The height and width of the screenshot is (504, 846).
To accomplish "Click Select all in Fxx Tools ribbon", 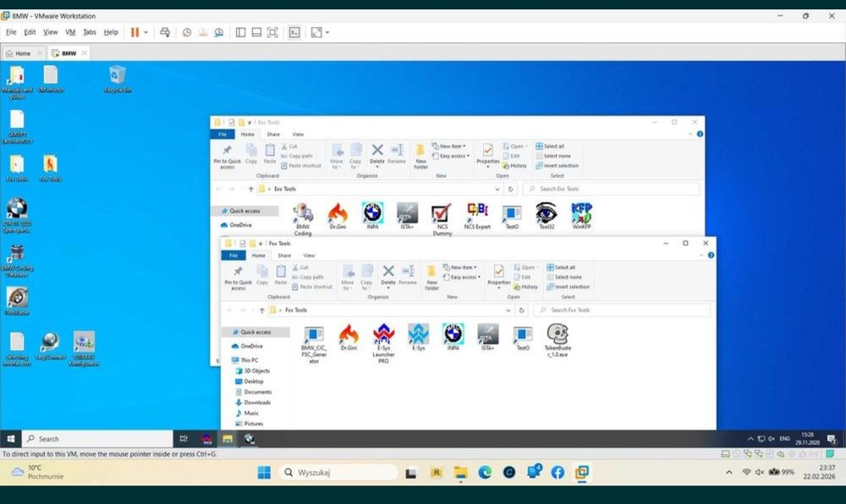I will tap(561, 267).
